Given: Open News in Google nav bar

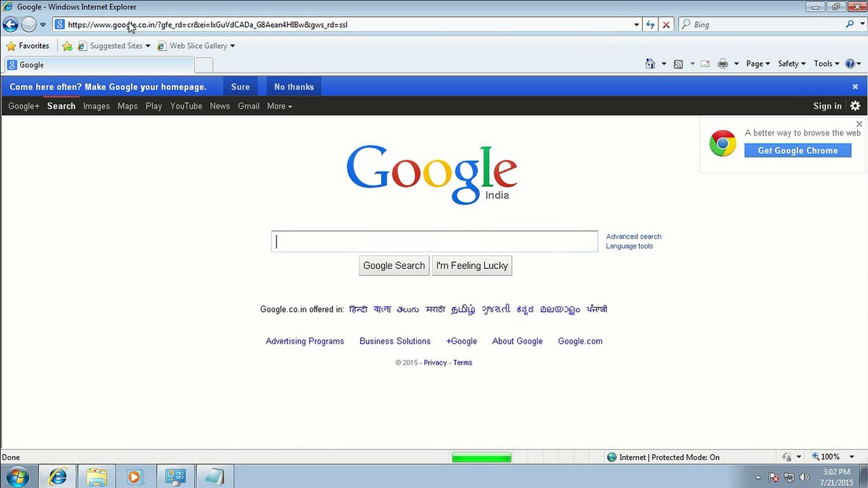Looking at the screenshot, I should 220,106.
